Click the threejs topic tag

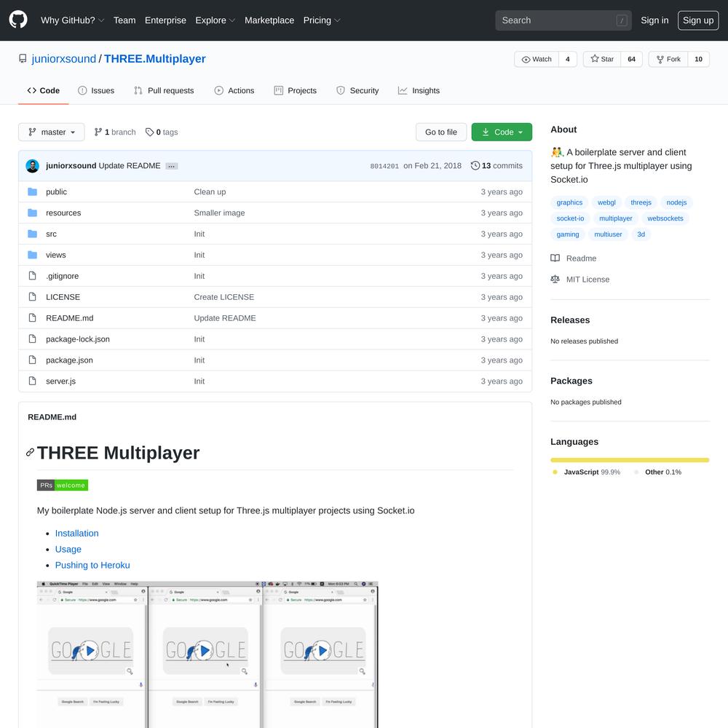[x=641, y=202]
